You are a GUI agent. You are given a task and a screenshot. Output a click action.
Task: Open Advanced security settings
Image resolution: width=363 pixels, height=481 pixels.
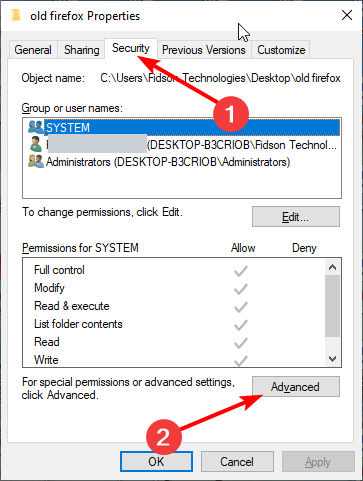tap(296, 387)
